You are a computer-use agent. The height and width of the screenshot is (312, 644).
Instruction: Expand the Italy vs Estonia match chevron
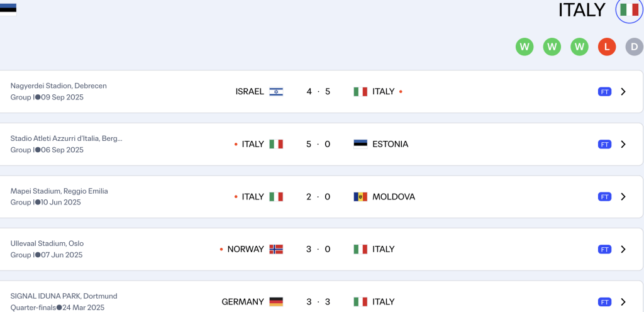click(623, 144)
